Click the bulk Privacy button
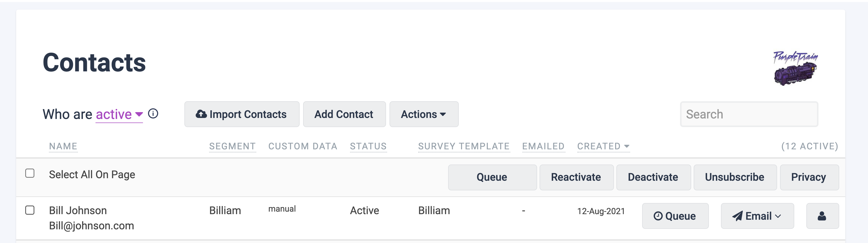Screen dimensions: 868x243 809,177
